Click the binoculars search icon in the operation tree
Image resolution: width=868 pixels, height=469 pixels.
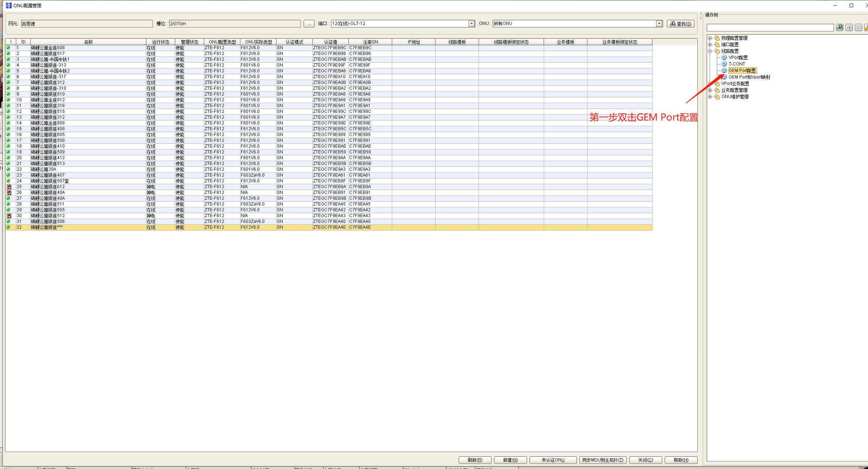(x=839, y=28)
